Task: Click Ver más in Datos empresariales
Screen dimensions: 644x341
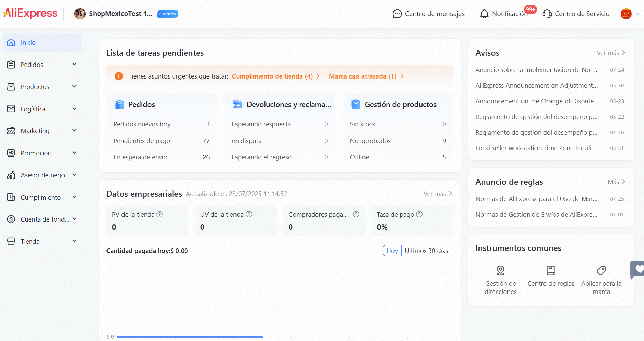Action: (438, 194)
